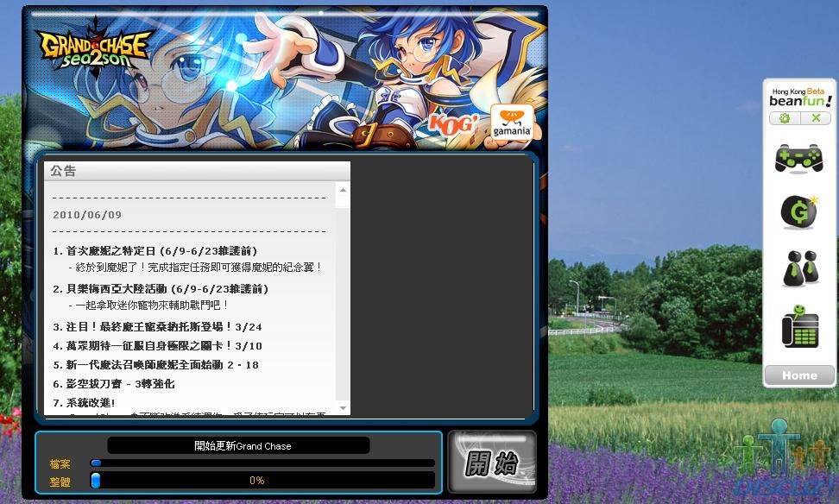The image size is (839, 504).
Task: Click the beanfun Hong Kong Beta logo
Action: pos(800,97)
